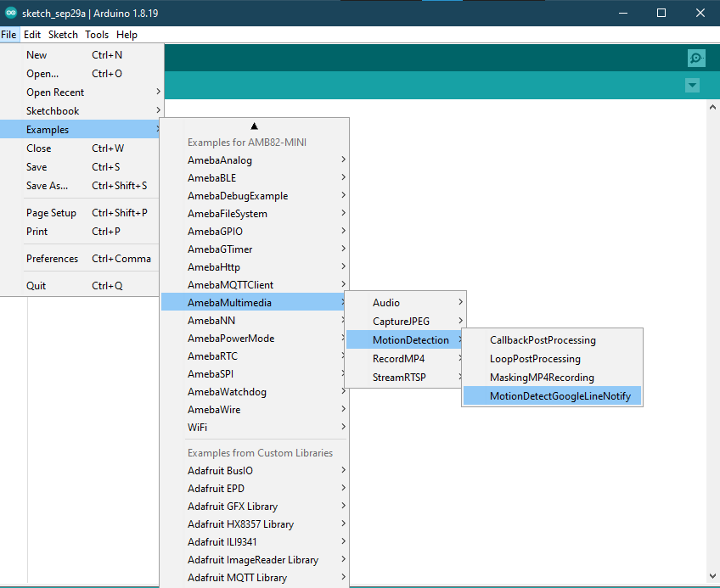Open Preferences
Image resolution: width=720 pixels, height=588 pixels.
pyautogui.click(x=82, y=259)
